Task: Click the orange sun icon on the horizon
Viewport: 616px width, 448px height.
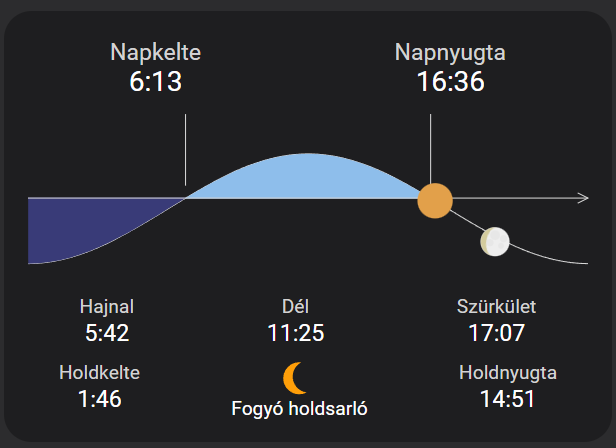Action: pyautogui.click(x=435, y=201)
